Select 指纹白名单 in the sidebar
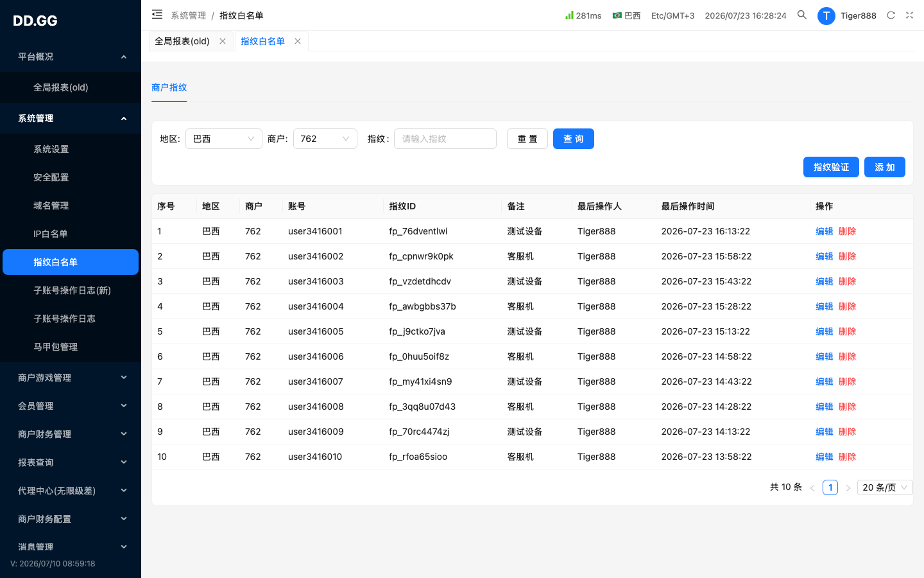This screenshot has width=924, height=578. (71, 262)
